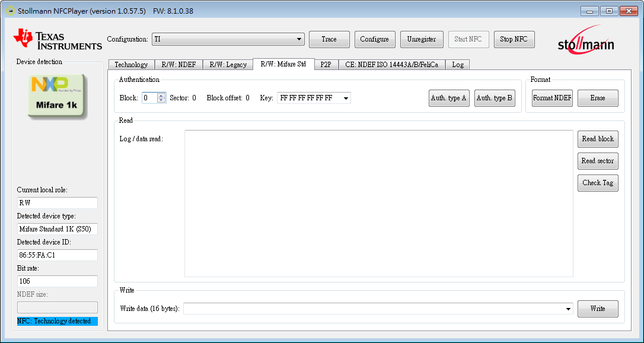Viewport: 644px width, 343px height.
Task: Click the Check Tag button
Action: click(x=598, y=183)
